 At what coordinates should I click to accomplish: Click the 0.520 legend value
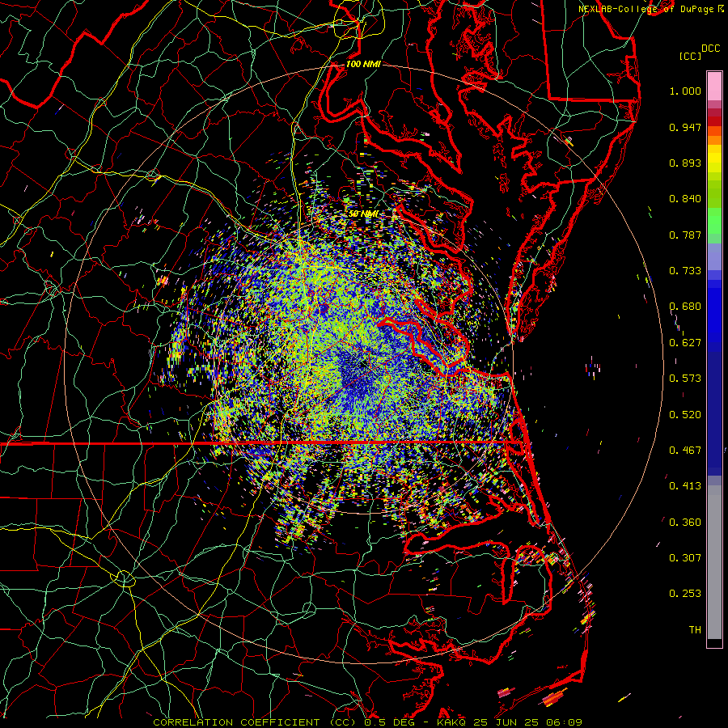coord(685,415)
